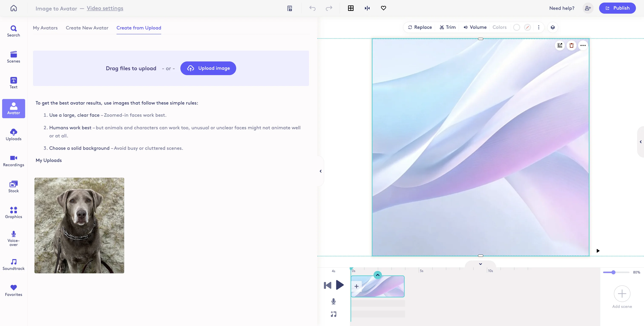Click the Upload image button
This screenshot has width=644, height=326.
(208, 68)
